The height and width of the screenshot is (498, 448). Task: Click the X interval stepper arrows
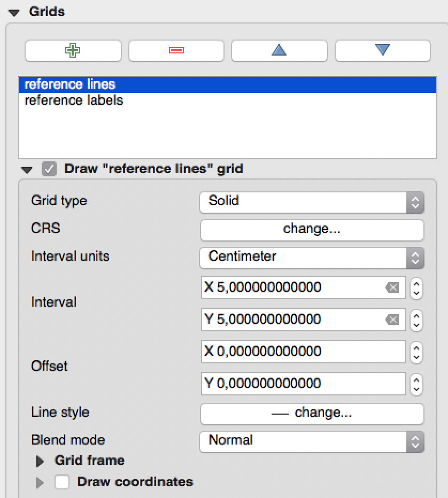(x=416, y=288)
